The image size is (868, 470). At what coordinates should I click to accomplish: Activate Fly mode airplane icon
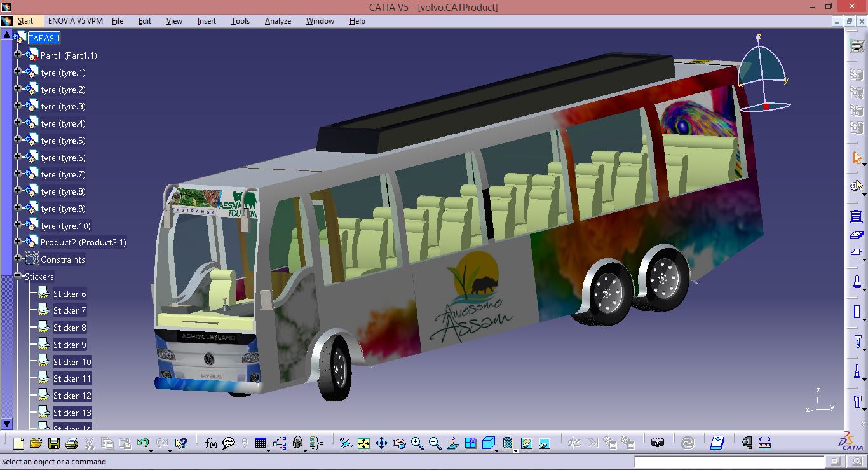tap(346, 443)
